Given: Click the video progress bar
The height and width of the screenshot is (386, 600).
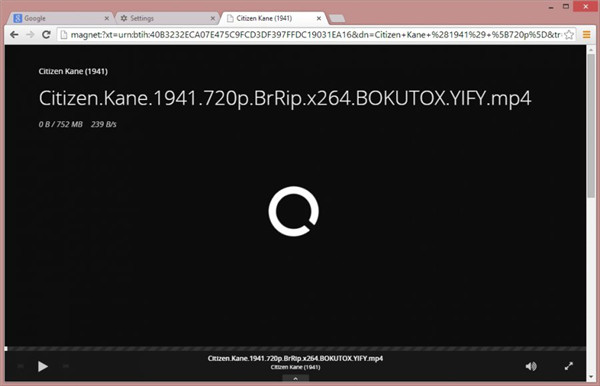Looking at the screenshot, I should click(295, 349).
